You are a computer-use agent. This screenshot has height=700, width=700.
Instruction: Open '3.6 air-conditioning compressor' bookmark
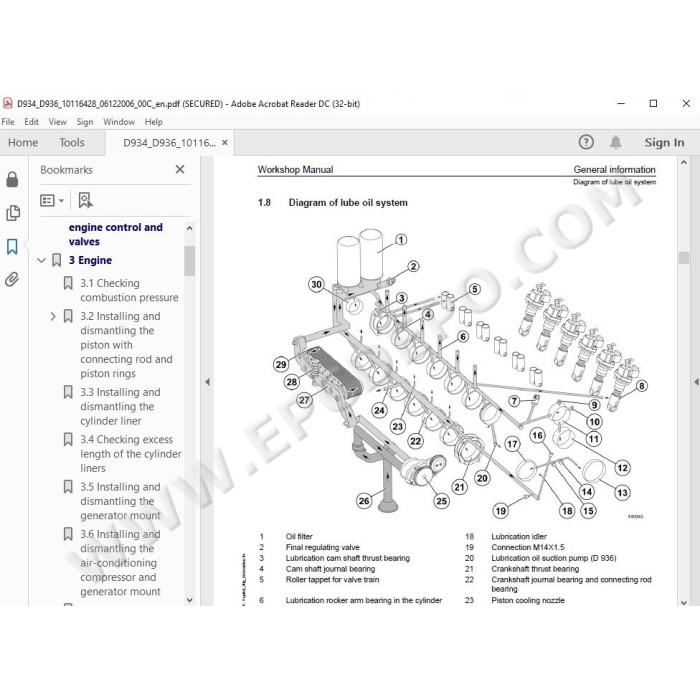coord(120,562)
